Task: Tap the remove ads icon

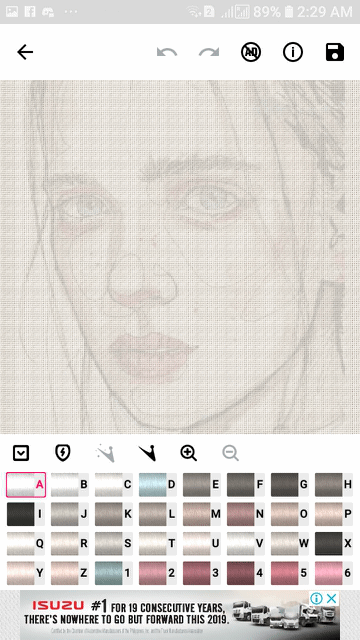Action: pyautogui.click(x=251, y=52)
